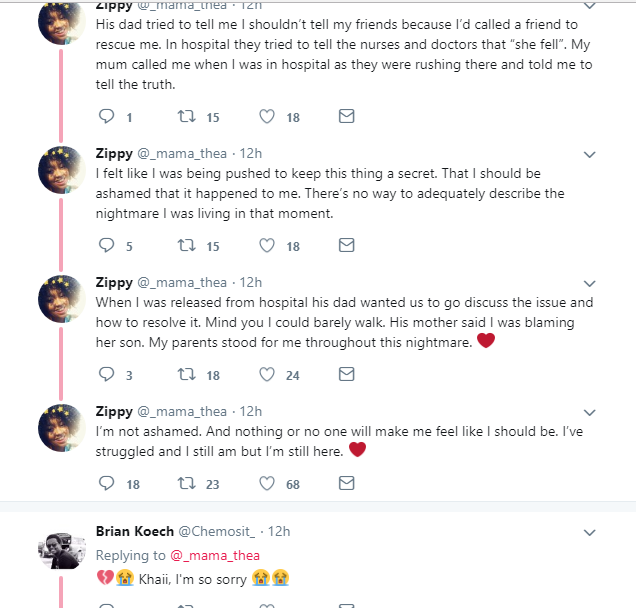636x608 pixels.
Task: Send the 'keep this thing a secret' tweet by message
Action: [346, 245]
